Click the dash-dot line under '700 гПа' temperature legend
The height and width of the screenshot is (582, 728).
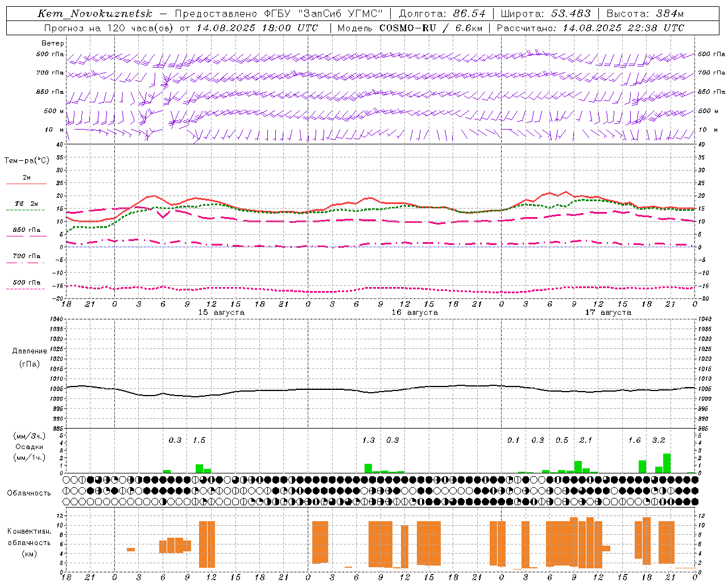tap(26, 263)
